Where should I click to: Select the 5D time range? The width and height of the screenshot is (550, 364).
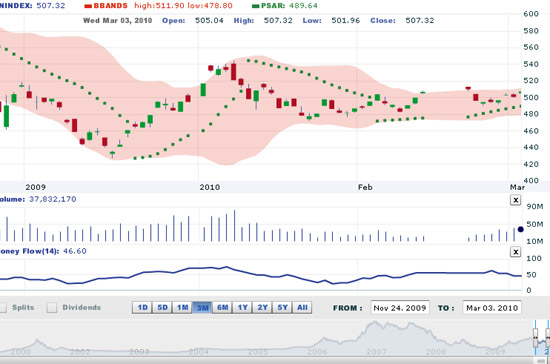tap(162, 308)
